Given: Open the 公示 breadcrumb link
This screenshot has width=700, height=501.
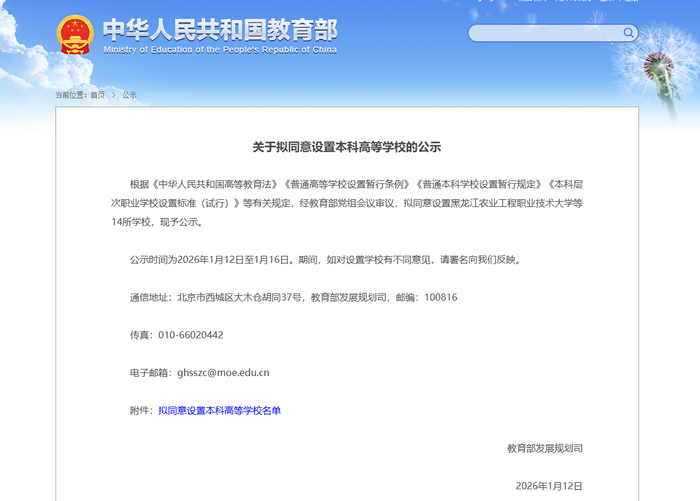Looking at the screenshot, I should coord(129,95).
